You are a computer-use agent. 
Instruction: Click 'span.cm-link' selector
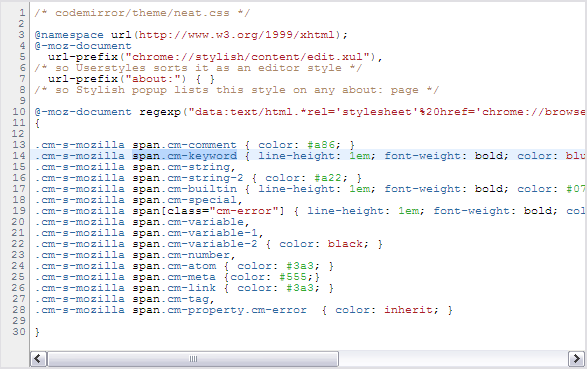[x=174, y=288]
